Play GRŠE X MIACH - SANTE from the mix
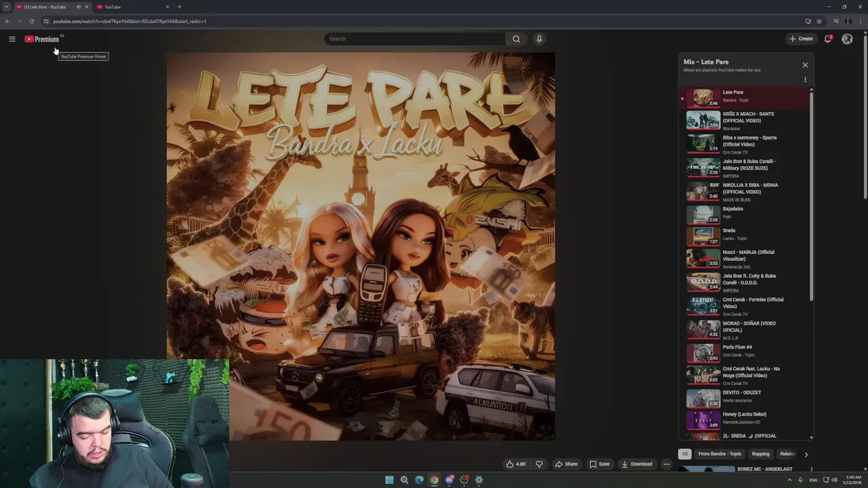 [745, 121]
